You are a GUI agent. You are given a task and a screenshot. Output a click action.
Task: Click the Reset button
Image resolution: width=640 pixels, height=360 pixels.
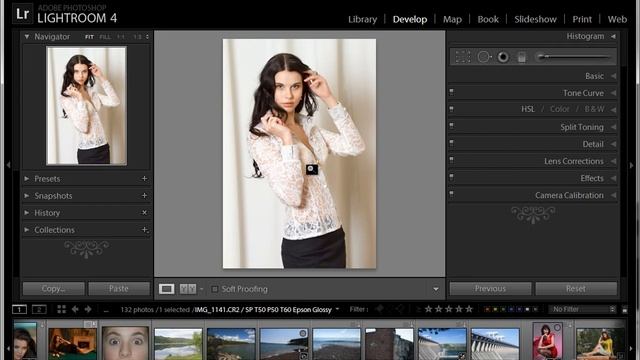click(576, 289)
